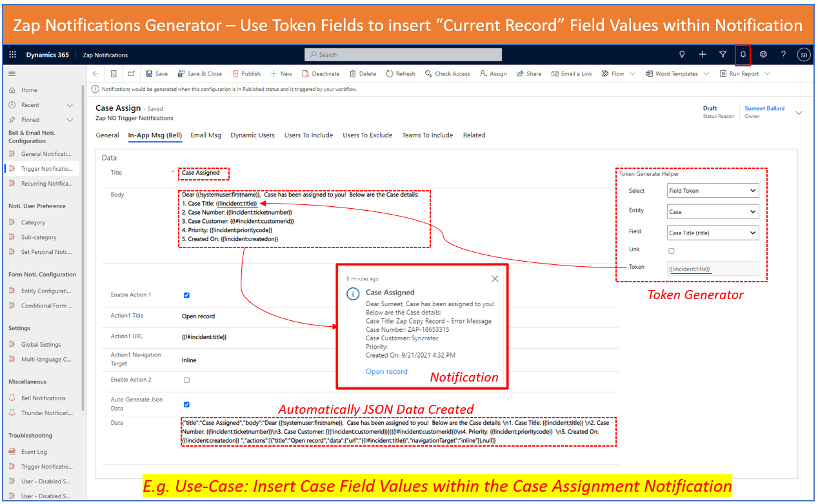Image resolution: width=818 pixels, height=504 pixels.
Task: Open the advanced find funnel icon
Action: pyautogui.click(x=723, y=55)
